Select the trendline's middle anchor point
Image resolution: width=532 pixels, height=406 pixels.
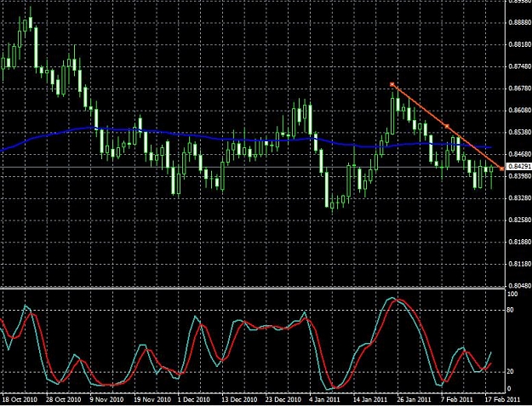[447, 126]
